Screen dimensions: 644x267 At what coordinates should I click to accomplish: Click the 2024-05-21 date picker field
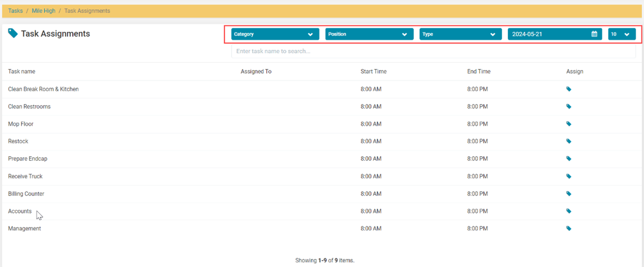click(555, 34)
